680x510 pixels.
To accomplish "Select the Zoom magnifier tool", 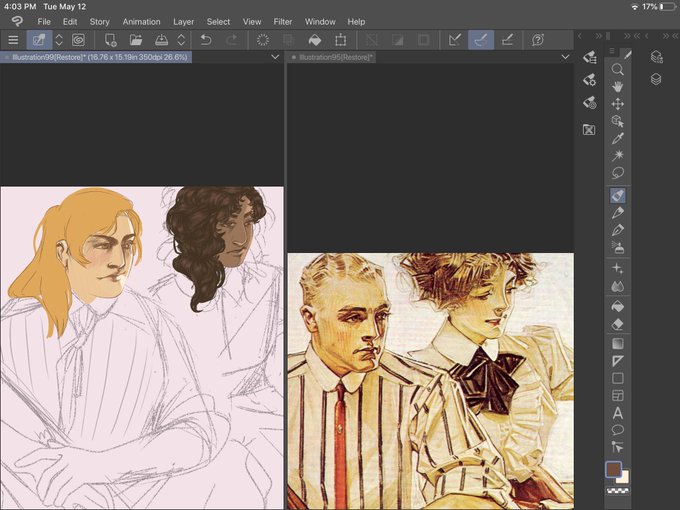I will 618,69.
